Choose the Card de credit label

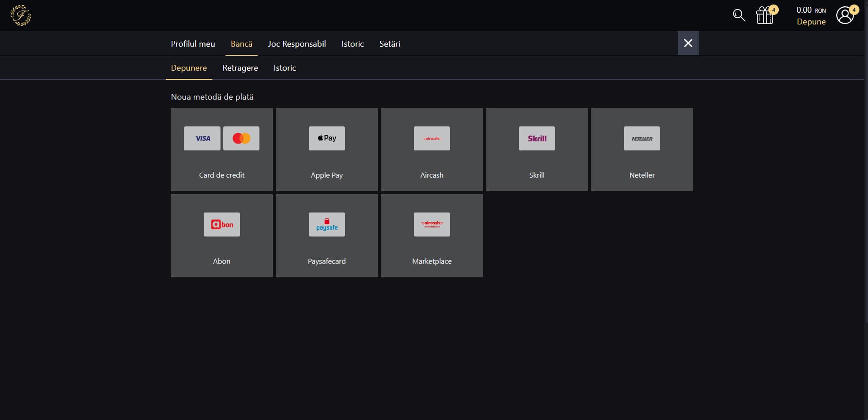click(x=222, y=175)
